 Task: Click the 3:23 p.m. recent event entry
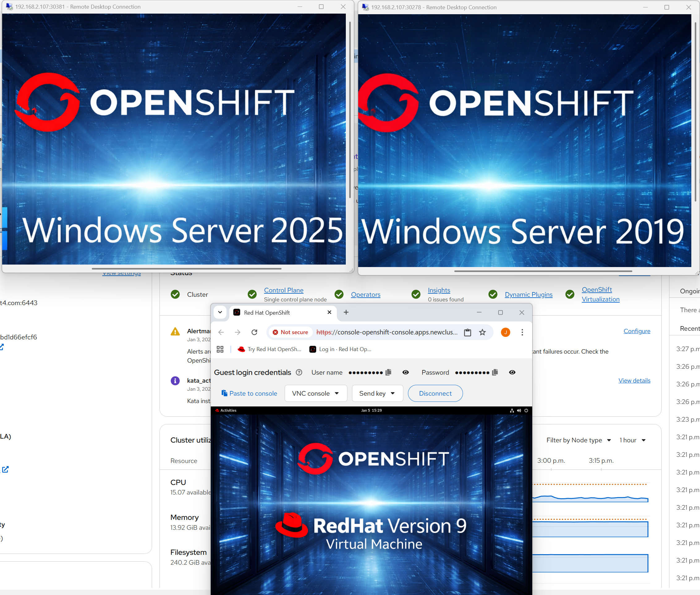click(688, 419)
